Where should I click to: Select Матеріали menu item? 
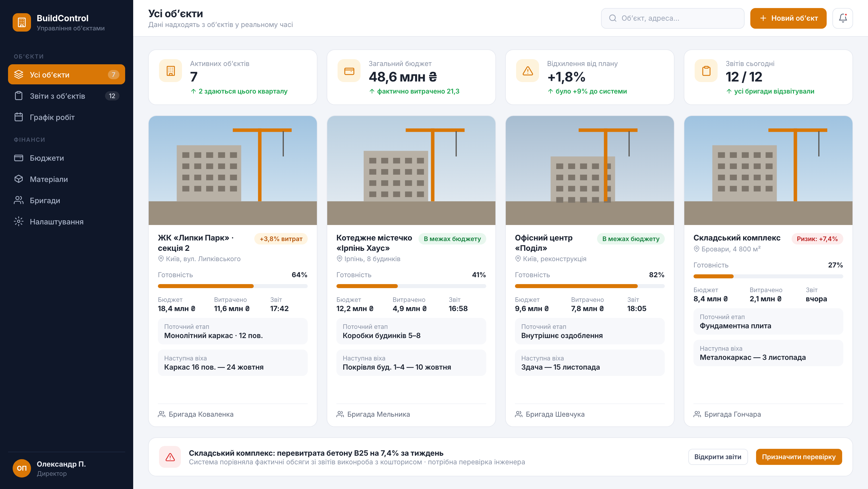pos(66,179)
